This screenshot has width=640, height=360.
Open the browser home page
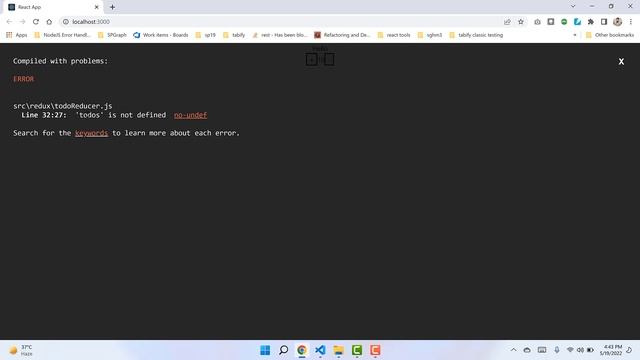49,22
